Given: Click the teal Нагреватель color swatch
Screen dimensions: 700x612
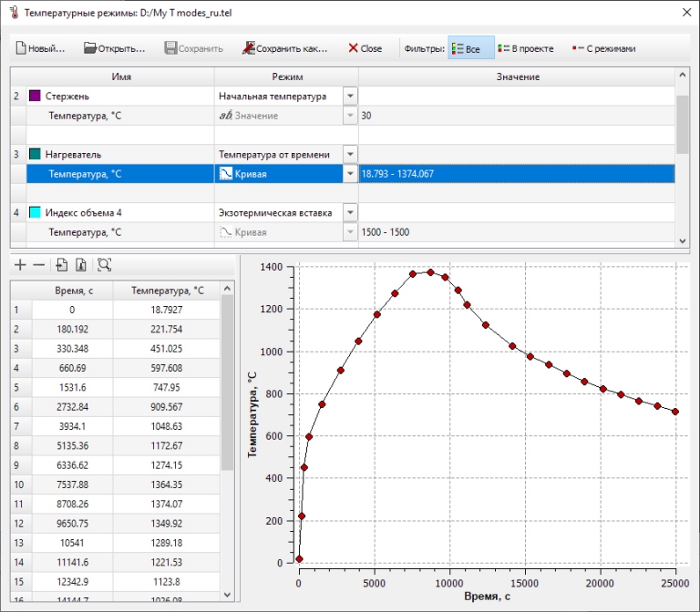Looking at the screenshot, I should tap(36, 155).
